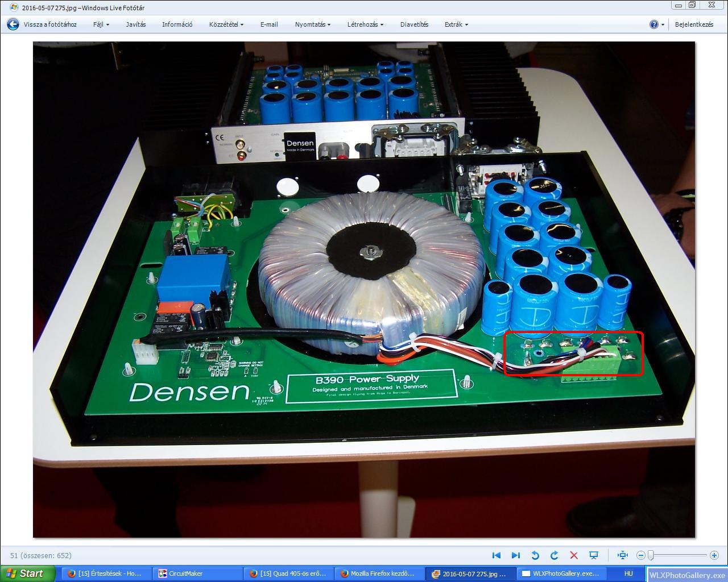Click the zoom slider handle
The width and height of the screenshot is (728, 582).
[651, 555]
